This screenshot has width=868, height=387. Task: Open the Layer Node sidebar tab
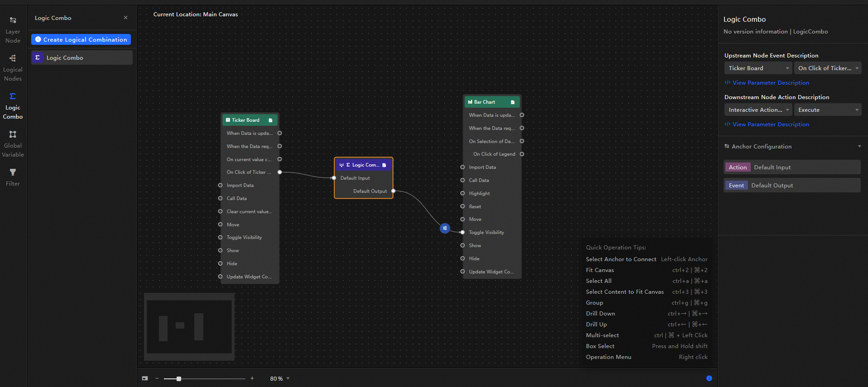pyautogui.click(x=13, y=30)
